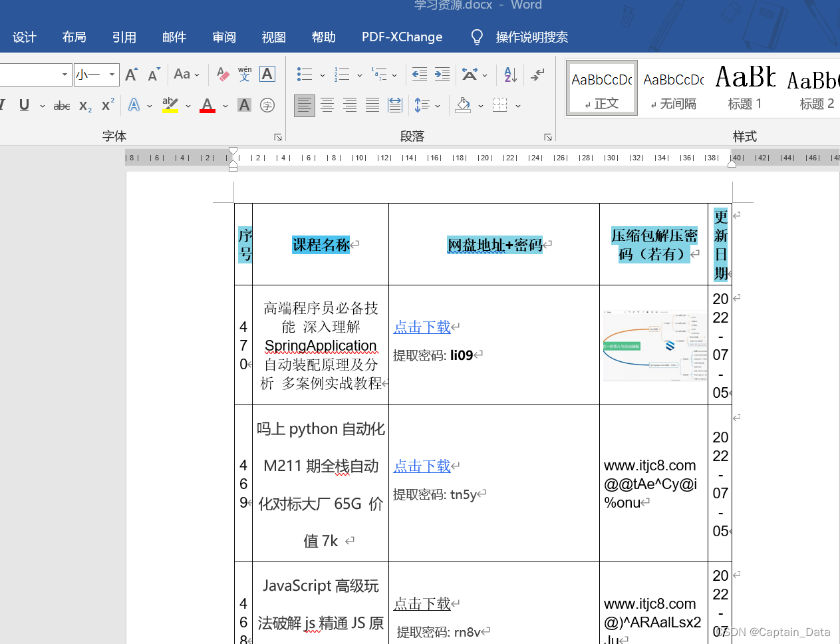
Task: Open 点击下载 link in the JavaScript row
Action: click(422, 604)
